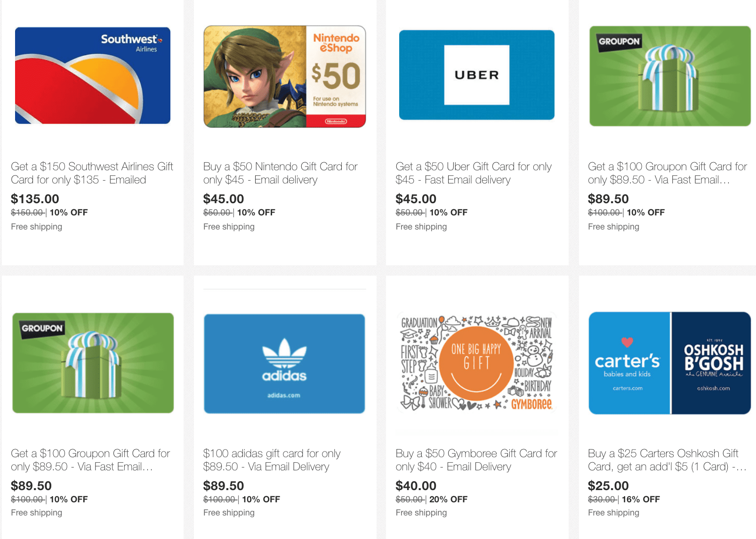Open the bottom-row Groupon gift card image

point(93,363)
